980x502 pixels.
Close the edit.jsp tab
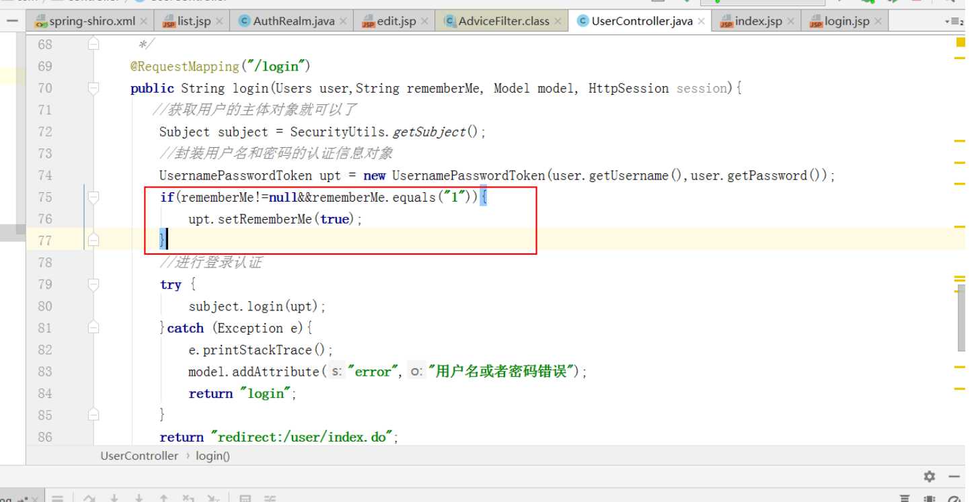tap(424, 22)
